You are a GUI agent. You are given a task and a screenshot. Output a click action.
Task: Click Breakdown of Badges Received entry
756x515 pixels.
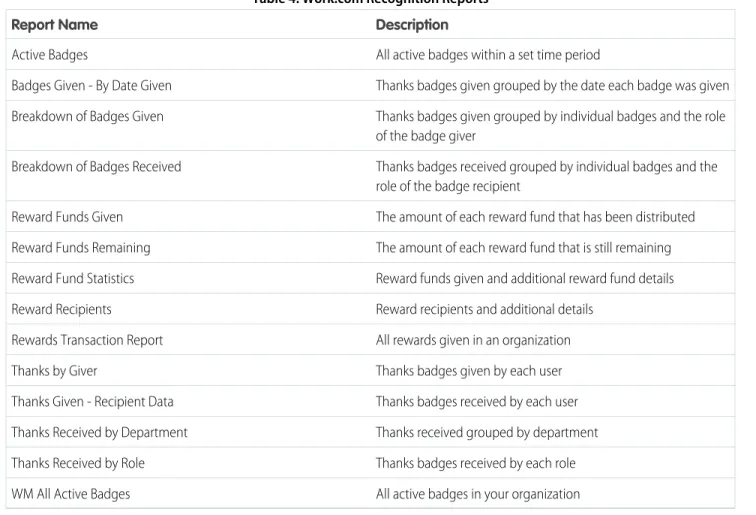pyautogui.click(x=96, y=166)
